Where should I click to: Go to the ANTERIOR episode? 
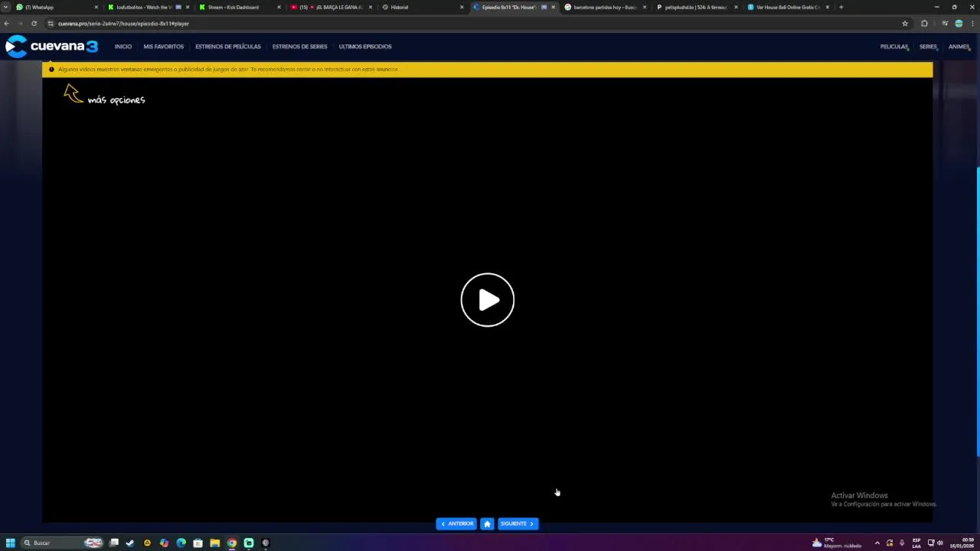pyautogui.click(x=456, y=523)
